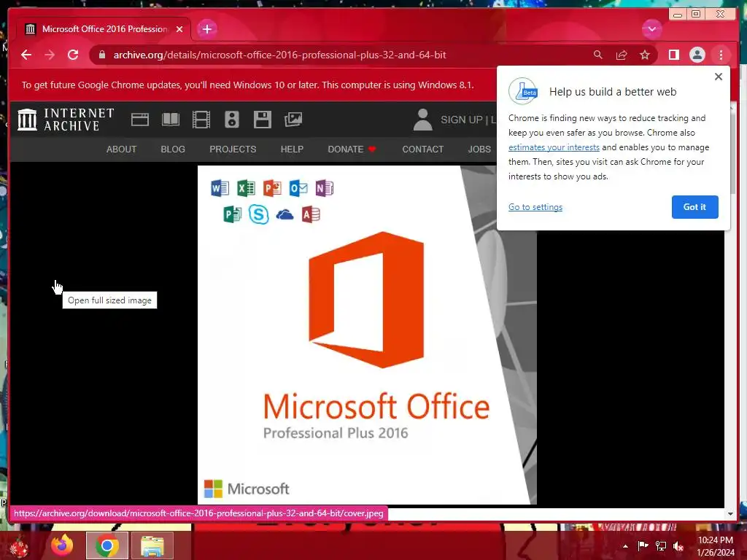
Task: Open the HELP menu item
Action: click(x=292, y=149)
